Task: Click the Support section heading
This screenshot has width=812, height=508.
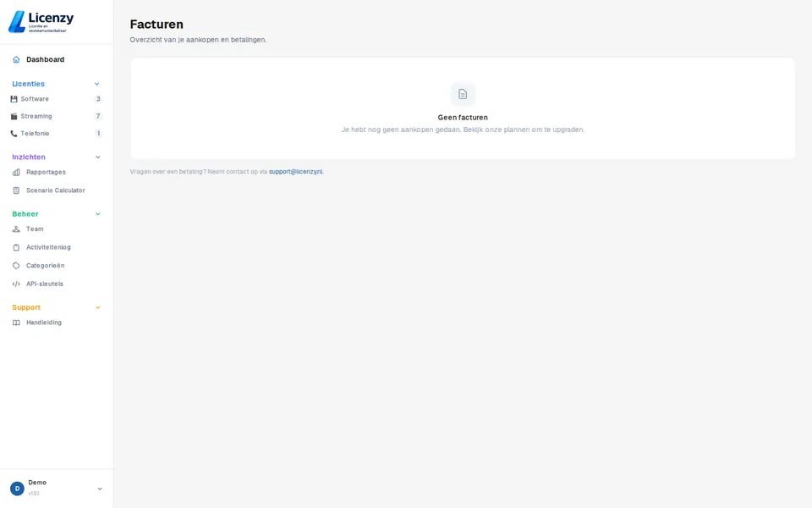Action: (x=26, y=307)
